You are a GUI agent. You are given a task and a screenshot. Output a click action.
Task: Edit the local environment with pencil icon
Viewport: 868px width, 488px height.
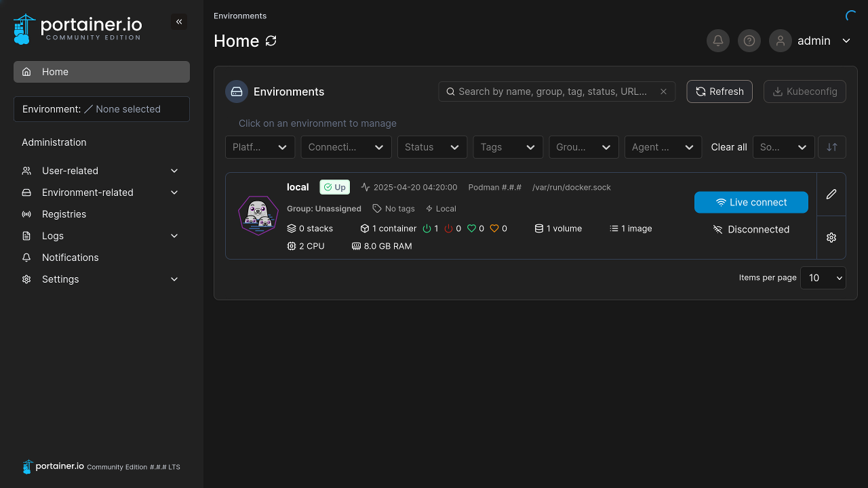(x=831, y=195)
